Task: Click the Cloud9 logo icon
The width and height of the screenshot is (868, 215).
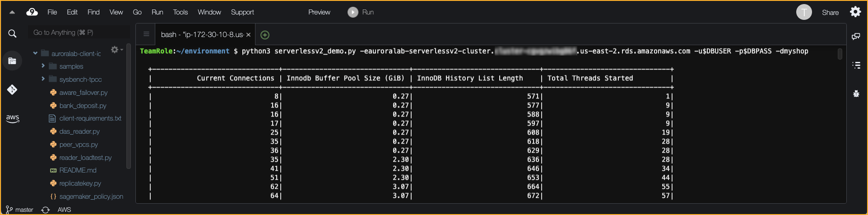Action: 32,12
